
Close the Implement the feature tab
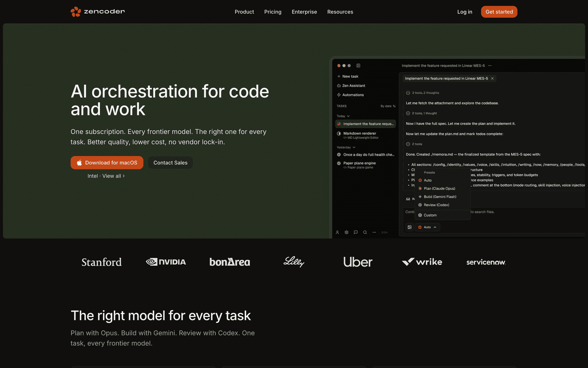(x=492, y=78)
